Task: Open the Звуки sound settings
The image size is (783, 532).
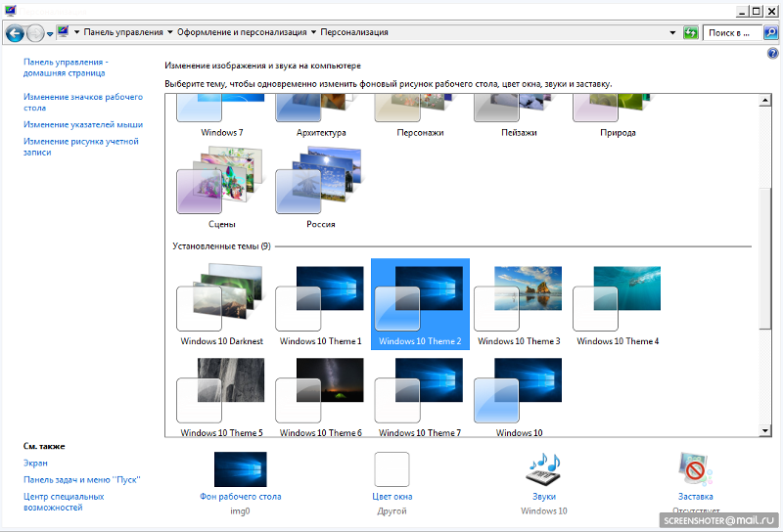Action: (x=544, y=476)
